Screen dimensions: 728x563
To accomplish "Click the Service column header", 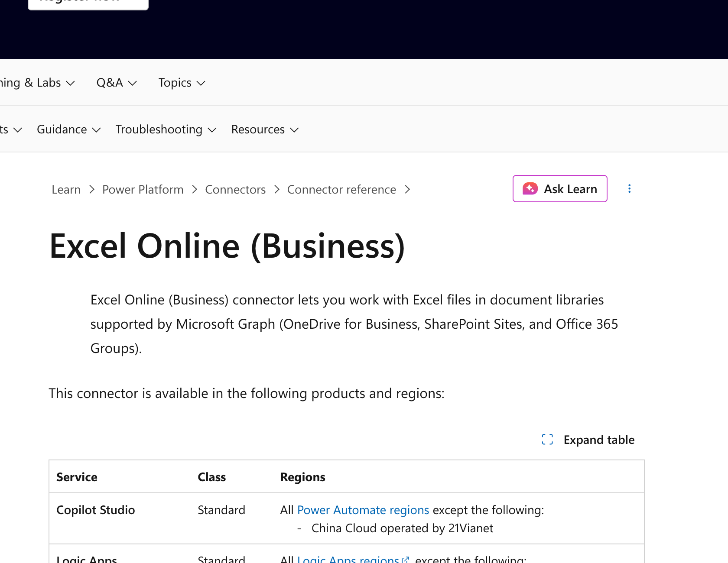I will [x=77, y=477].
